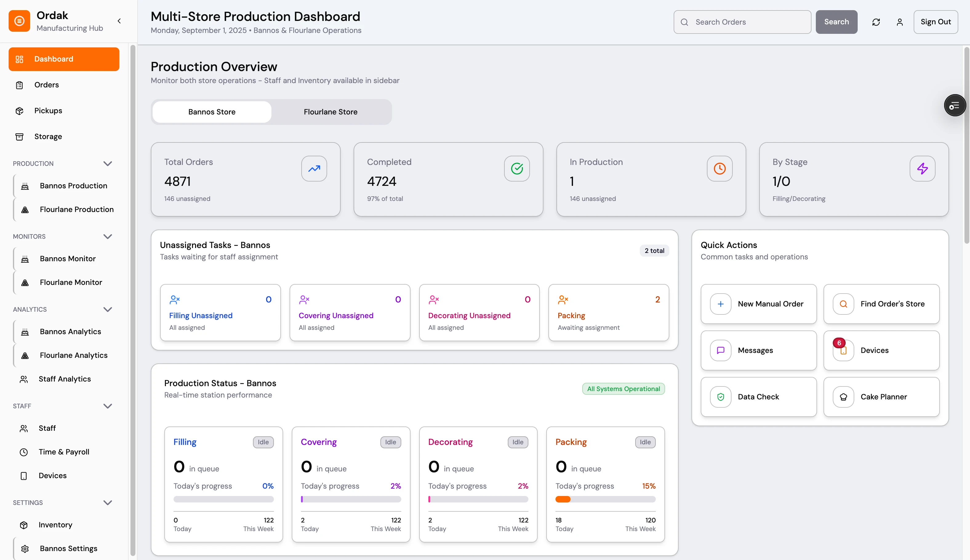970x560 pixels.
Task: Select the Bannos Store tab
Action: pyautogui.click(x=212, y=112)
